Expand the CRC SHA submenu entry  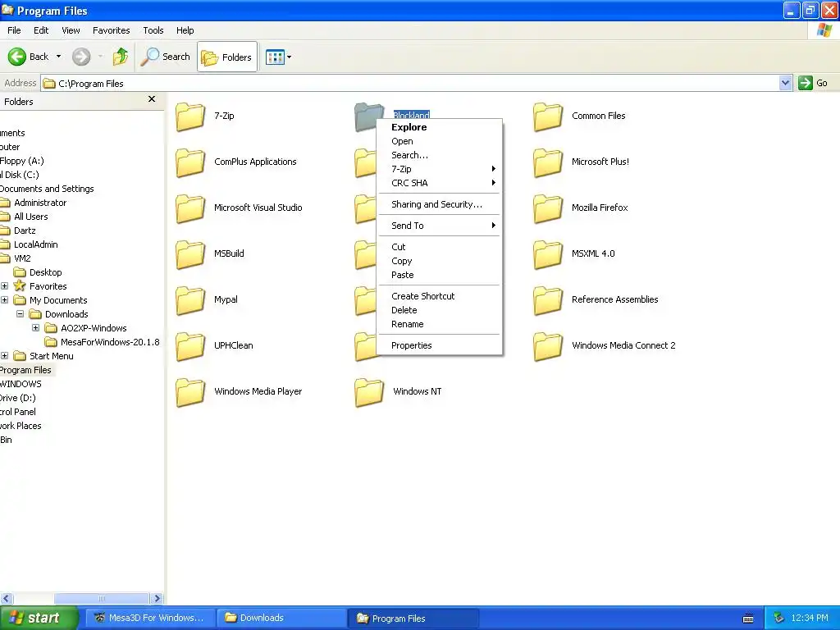[440, 183]
